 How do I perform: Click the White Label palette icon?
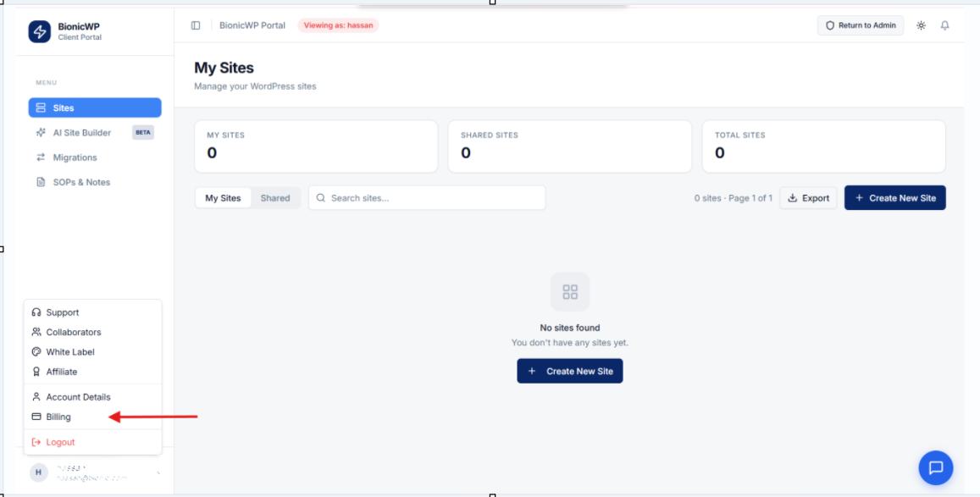point(36,351)
